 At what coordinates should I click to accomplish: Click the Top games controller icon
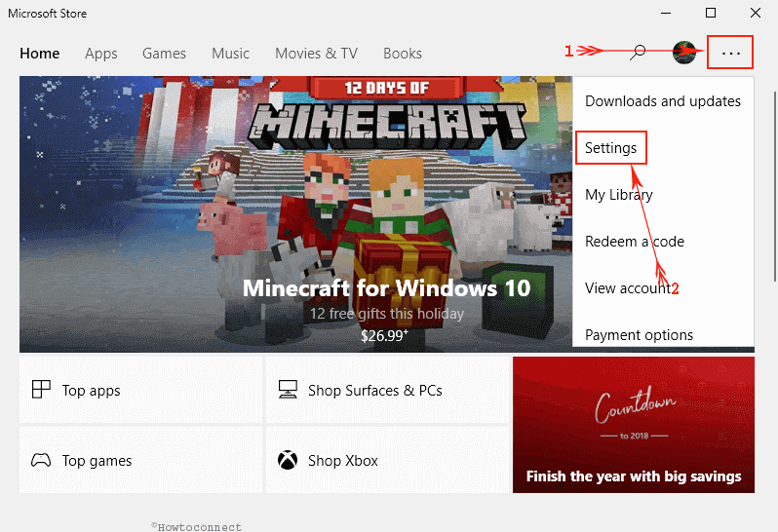pos(41,460)
